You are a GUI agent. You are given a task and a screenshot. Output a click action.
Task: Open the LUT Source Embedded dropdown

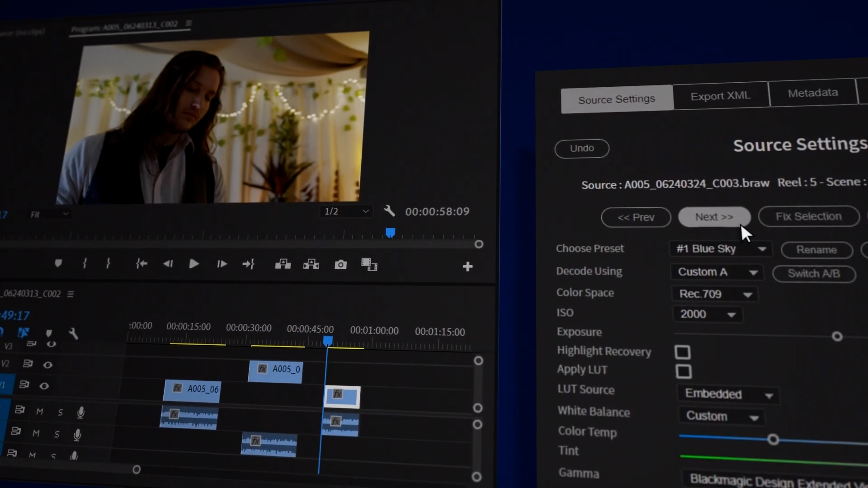(727, 394)
